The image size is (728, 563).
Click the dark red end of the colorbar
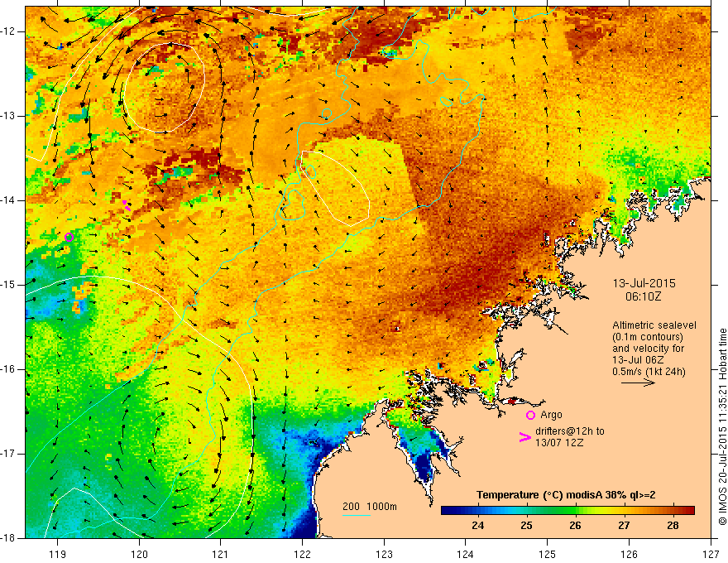click(688, 511)
